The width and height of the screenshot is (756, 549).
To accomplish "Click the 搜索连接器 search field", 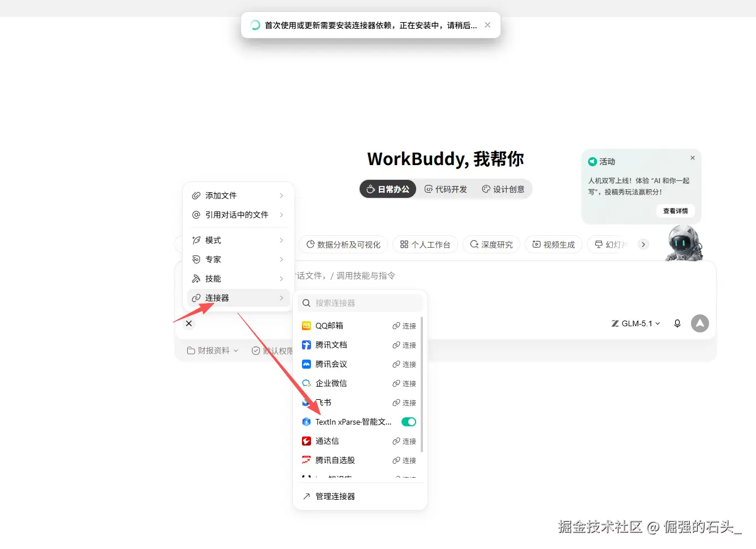I will pos(360,303).
